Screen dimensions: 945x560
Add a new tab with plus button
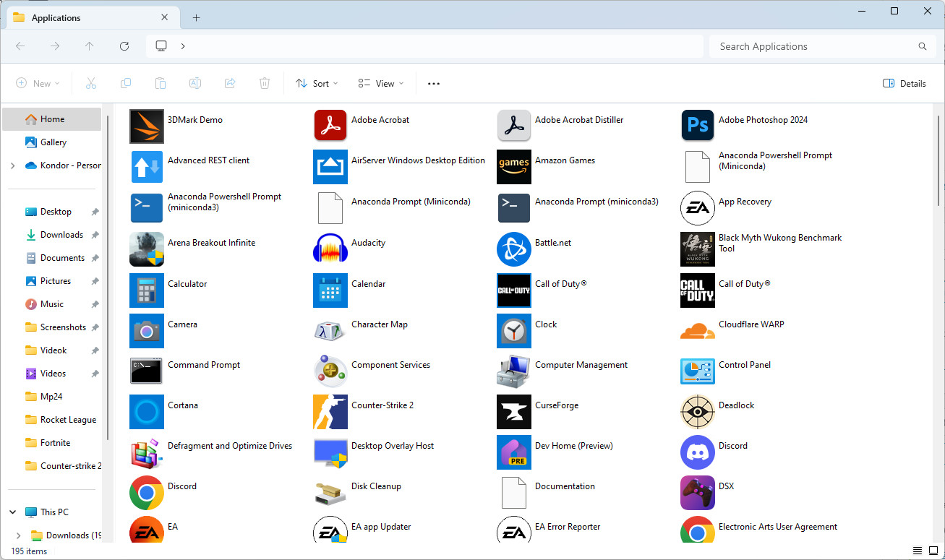click(x=196, y=17)
